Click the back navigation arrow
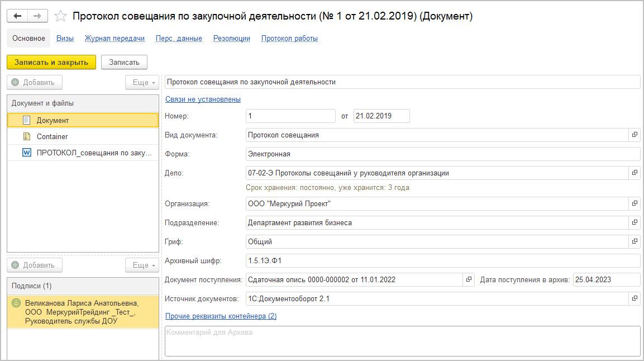 (17, 16)
